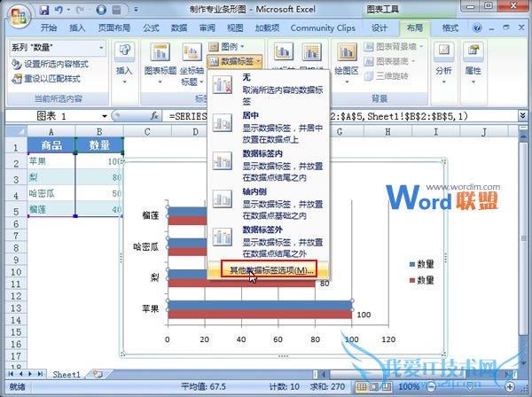Image resolution: width=532 pixels, height=397 pixels.
Task: Select header cell 数量 in column B
Action: 99,145
